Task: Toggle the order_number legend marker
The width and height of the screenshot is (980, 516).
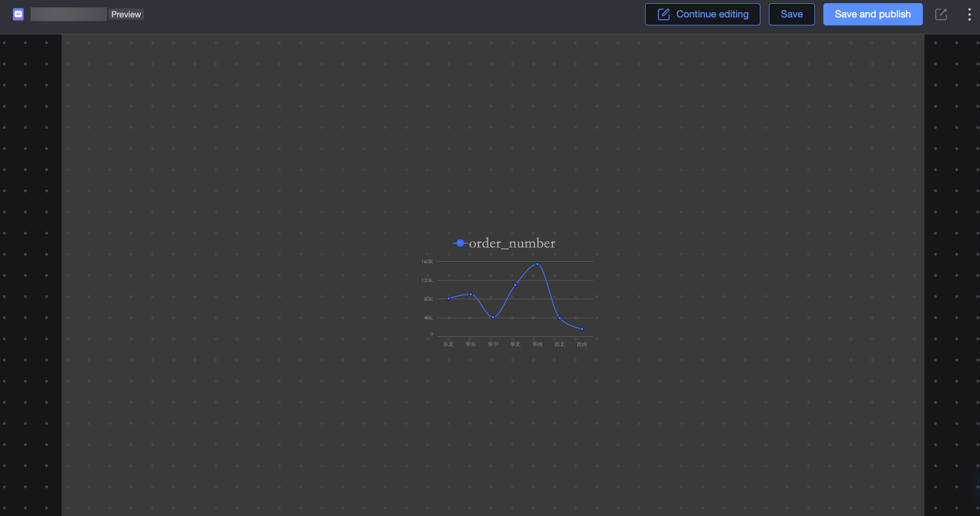Action: tap(460, 243)
